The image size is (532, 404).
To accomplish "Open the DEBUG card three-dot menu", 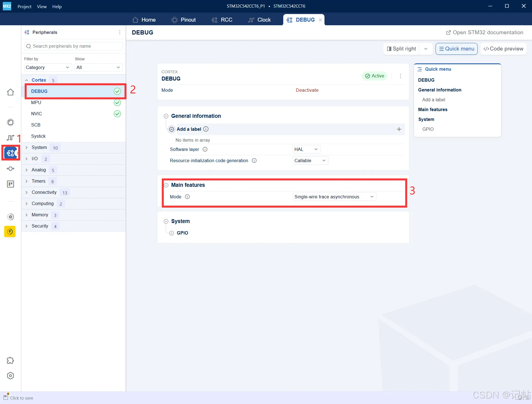I will (400, 76).
